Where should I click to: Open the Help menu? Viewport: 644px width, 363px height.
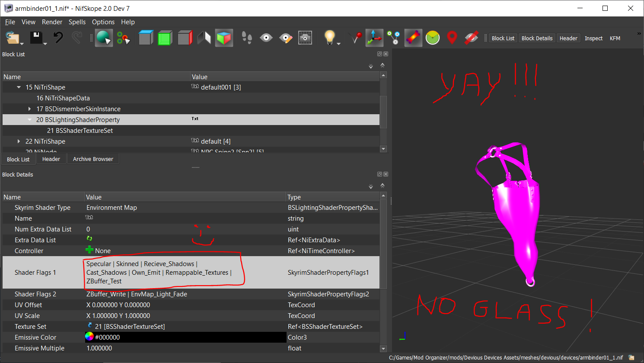tap(128, 22)
